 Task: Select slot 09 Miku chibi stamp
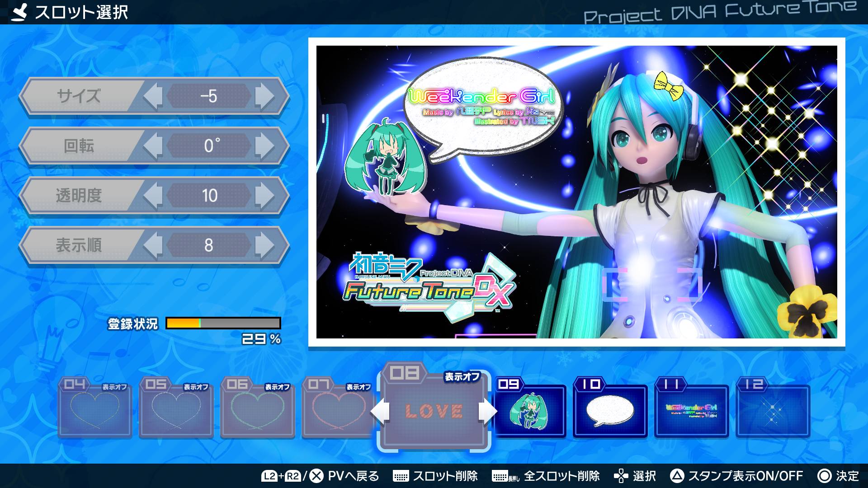coord(528,410)
